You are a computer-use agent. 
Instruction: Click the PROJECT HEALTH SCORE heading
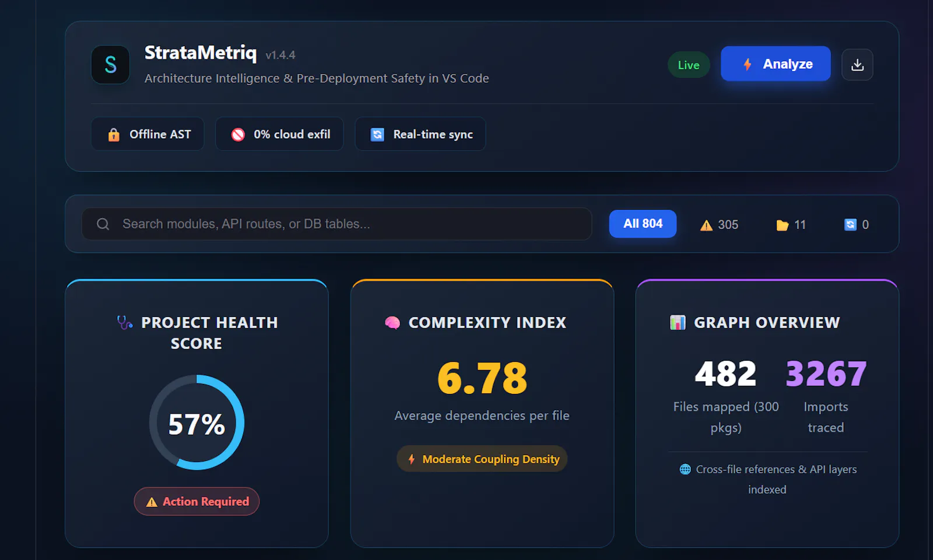[x=209, y=333]
